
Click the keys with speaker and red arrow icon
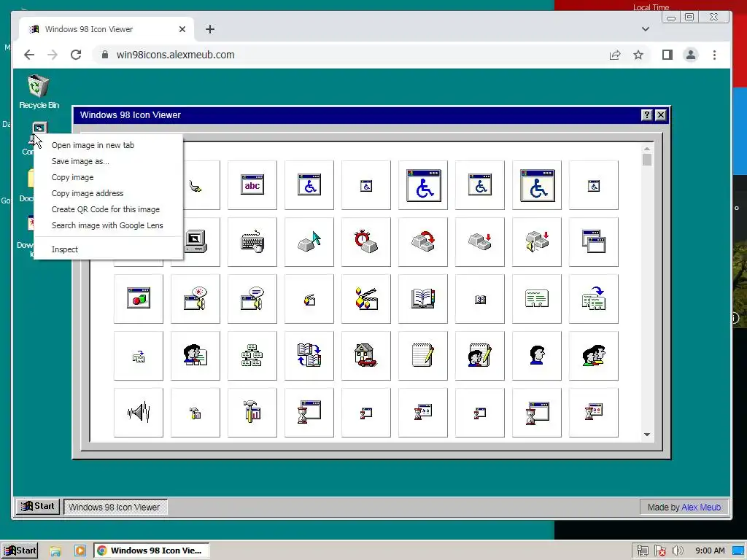(x=536, y=241)
